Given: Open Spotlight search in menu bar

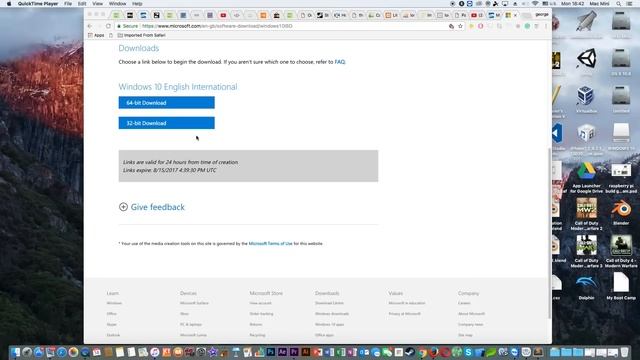Looking at the screenshot, I should [x=619, y=4].
